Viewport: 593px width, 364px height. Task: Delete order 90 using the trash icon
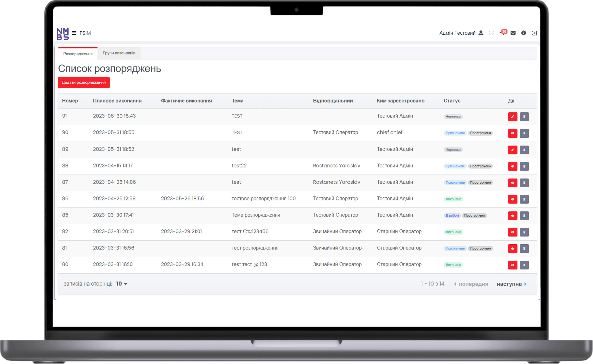[525, 133]
